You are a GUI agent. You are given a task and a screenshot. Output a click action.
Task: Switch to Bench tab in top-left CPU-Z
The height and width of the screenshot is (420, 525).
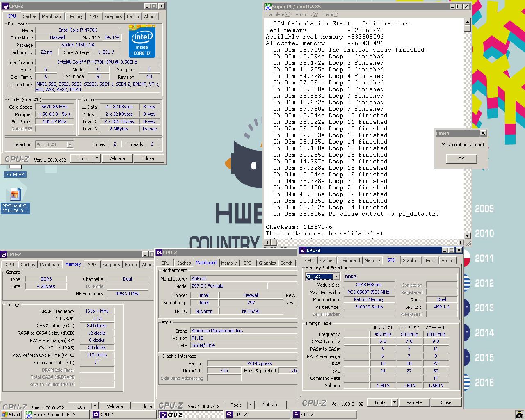[x=132, y=16]
